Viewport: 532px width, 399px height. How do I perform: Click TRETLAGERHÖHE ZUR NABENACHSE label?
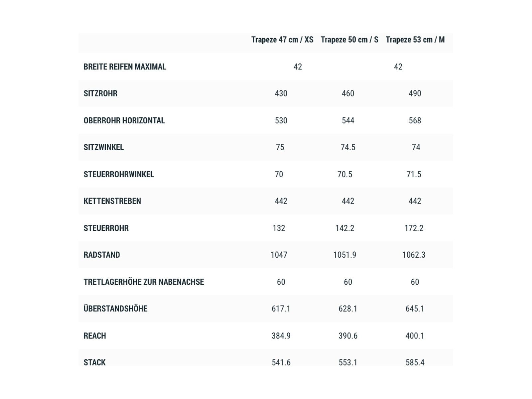click(x=144, y=282)
